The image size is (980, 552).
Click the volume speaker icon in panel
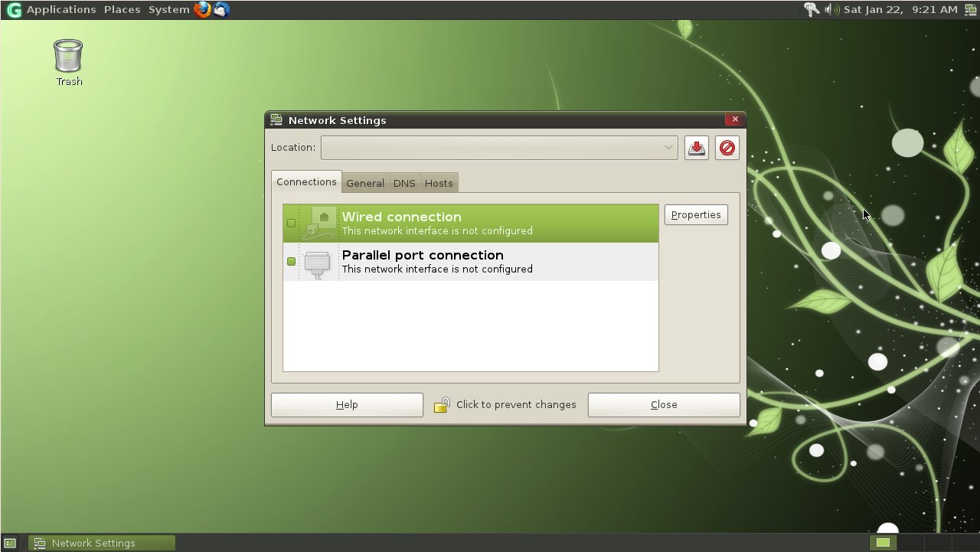[x=831, y=10]
